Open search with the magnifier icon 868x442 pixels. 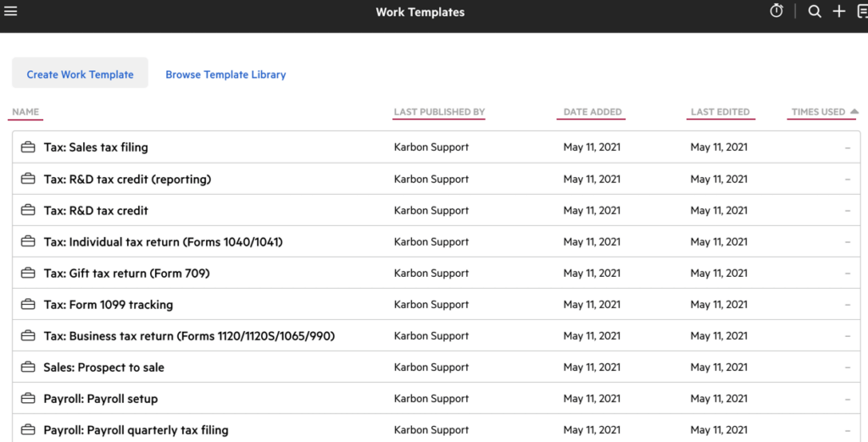tap(815, 12)
